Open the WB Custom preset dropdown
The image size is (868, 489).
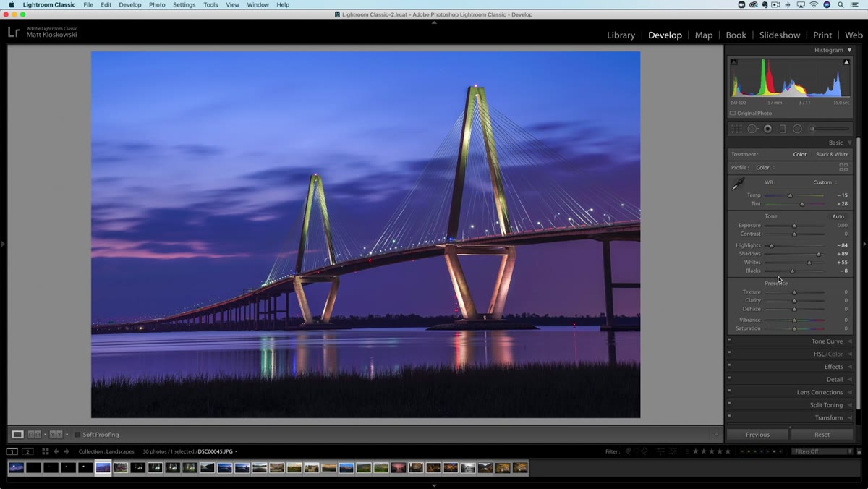click(x=825, y=182)
